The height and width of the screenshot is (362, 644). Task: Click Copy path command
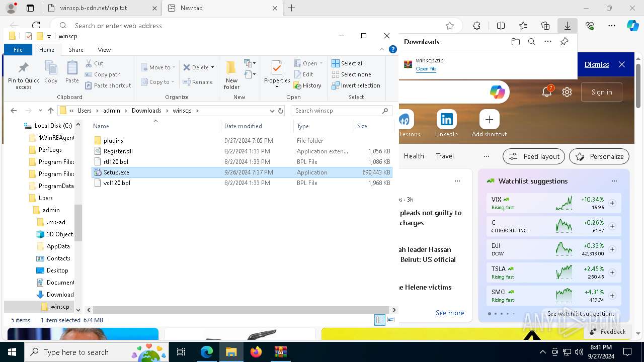[x=103, y=74]
